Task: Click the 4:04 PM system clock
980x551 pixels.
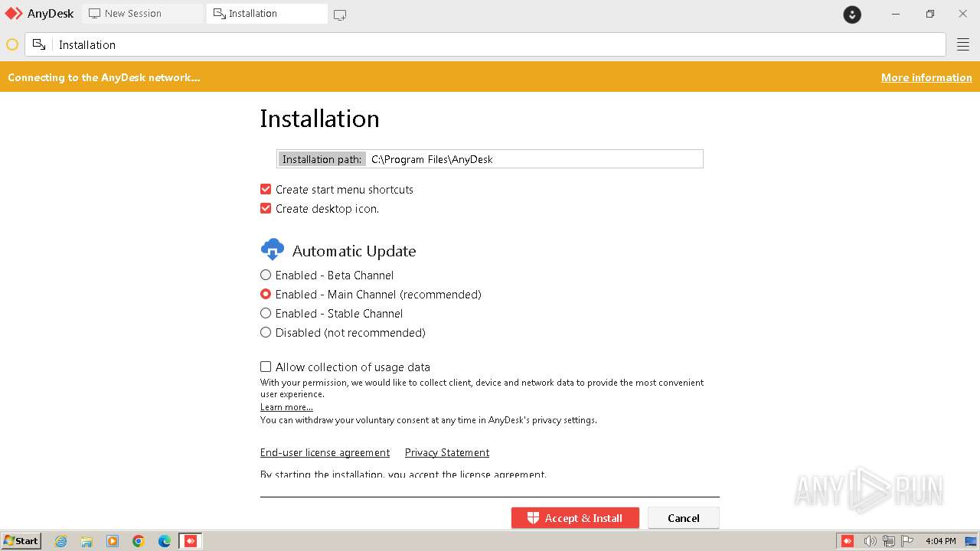Action: tap(941, 541)
